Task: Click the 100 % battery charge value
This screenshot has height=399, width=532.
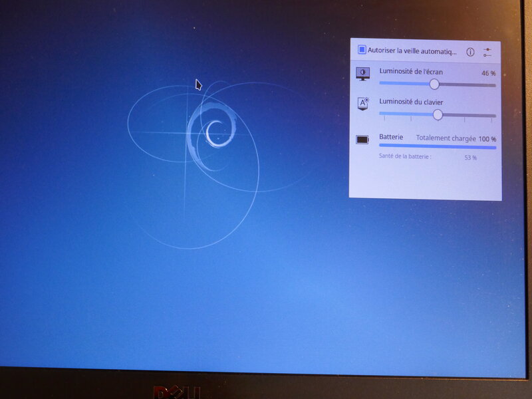Action: click(487, 139)
